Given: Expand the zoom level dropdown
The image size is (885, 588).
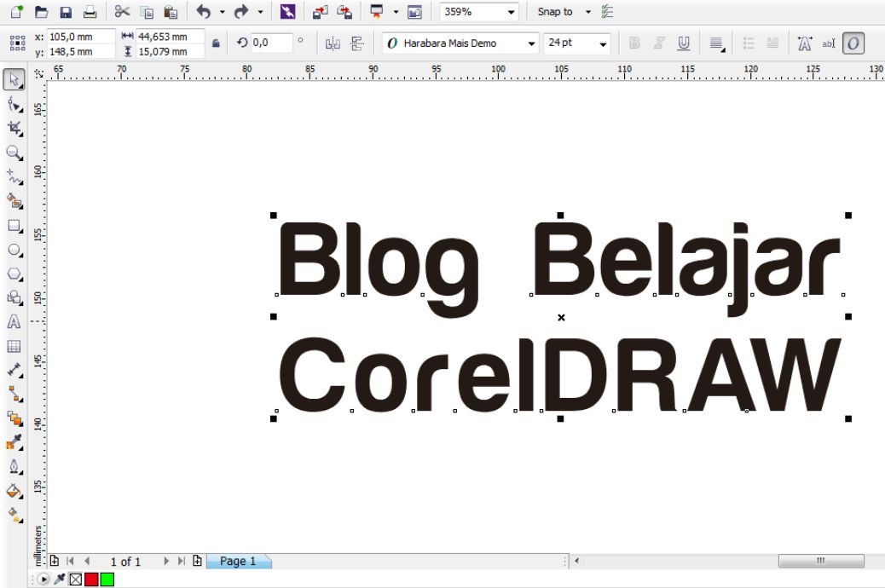Looking at the screenshot, I should point(510,12).
